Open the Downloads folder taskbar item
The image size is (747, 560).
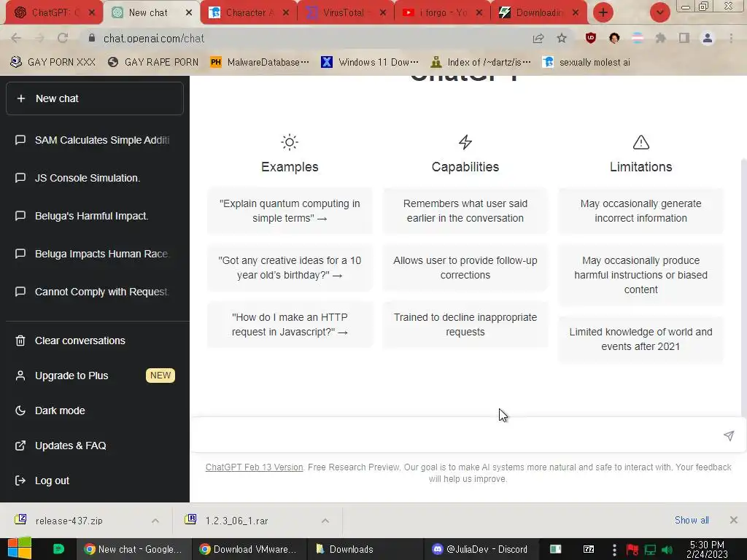pyautogui.click(x=363, y=549)
